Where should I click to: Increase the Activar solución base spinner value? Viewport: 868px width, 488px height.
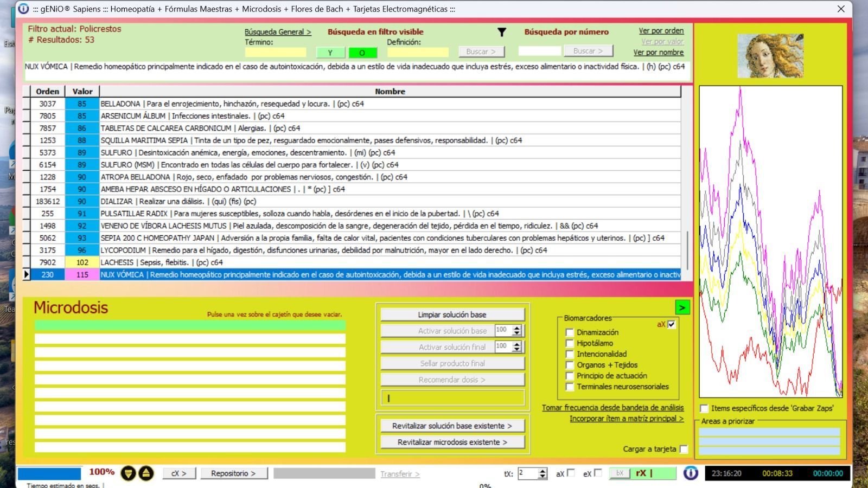[517, 328]
